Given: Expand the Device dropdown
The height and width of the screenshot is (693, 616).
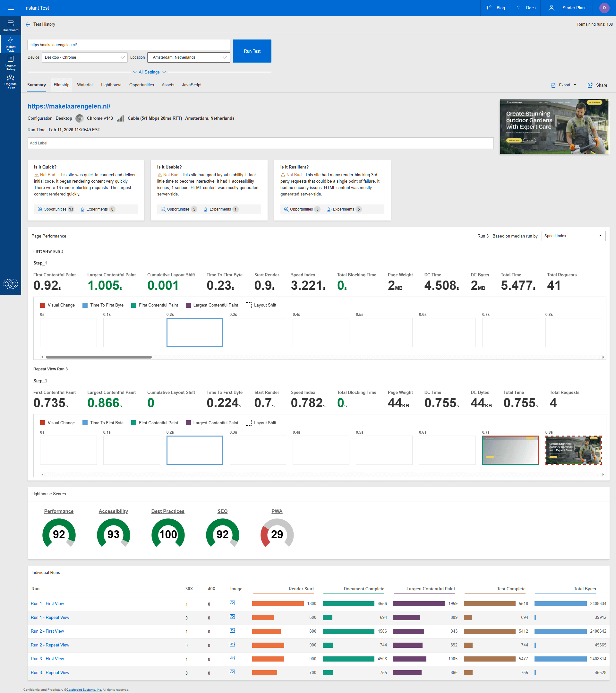Looking at the screenshot, I should pos(85,58).
